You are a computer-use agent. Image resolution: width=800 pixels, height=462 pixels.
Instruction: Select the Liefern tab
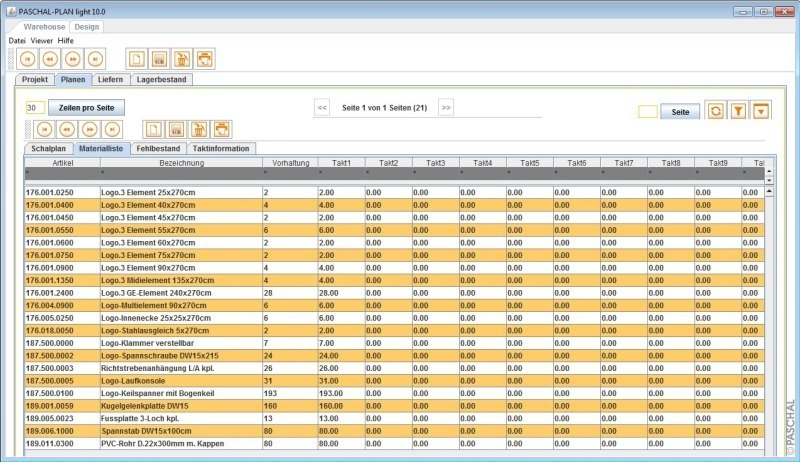coord(110,80)
